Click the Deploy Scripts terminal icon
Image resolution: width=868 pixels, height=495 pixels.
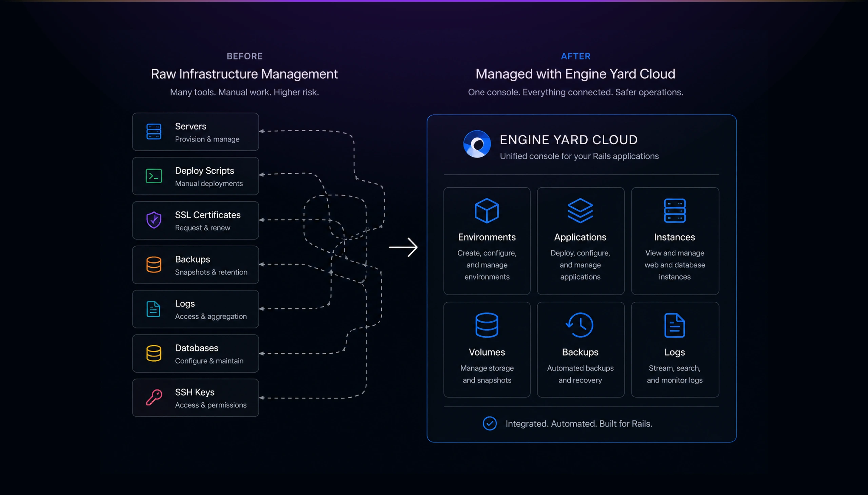click(154, 176)
